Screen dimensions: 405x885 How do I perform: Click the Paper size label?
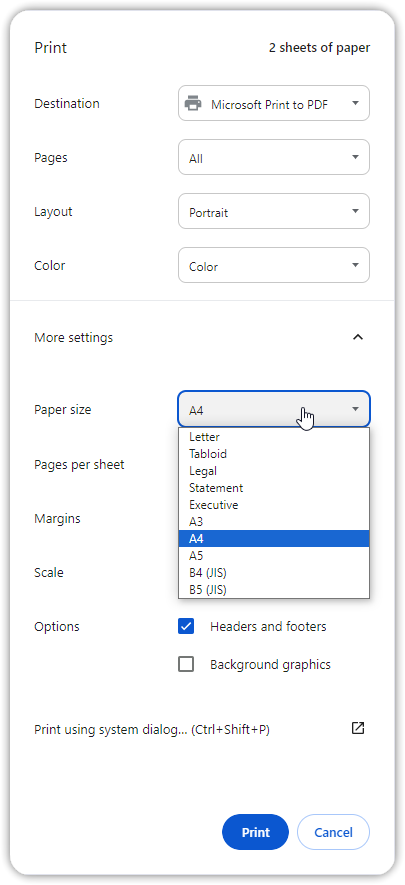point(63,410)
